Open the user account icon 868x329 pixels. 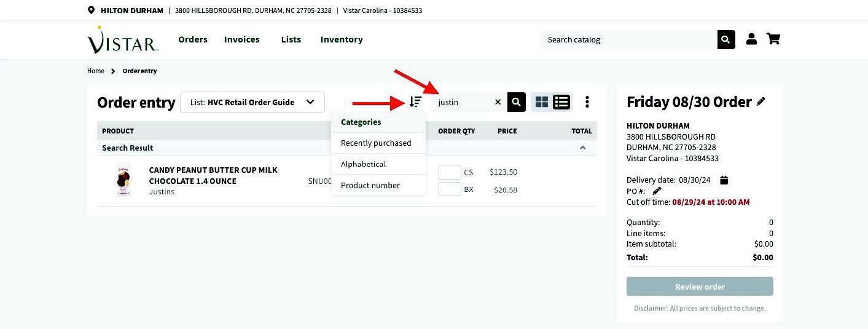pos(751,39)
